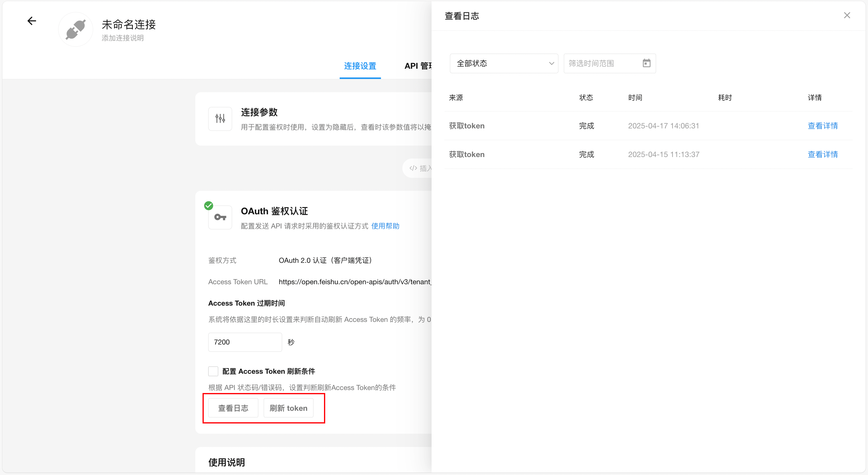Click the 连接参数 section heading
The height and width of the screenshot is (475, 868).
click(x=259, y=112)
